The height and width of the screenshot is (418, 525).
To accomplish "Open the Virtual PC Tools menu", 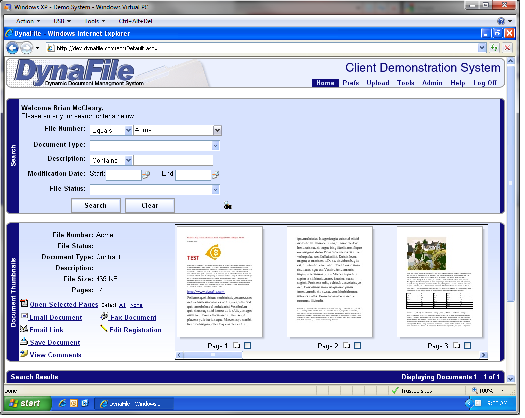I will (x=95, y=21).
